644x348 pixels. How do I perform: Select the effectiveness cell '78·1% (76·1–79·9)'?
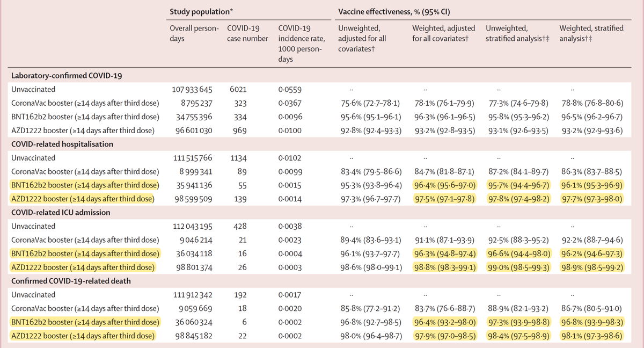[x=443, y=103]
